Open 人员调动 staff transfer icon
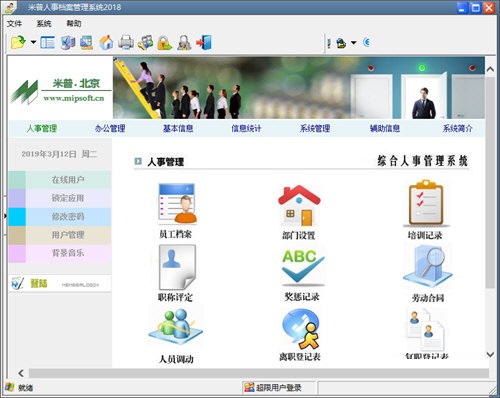Viewport: 500px width, 398px height. [x=176, y=327]
